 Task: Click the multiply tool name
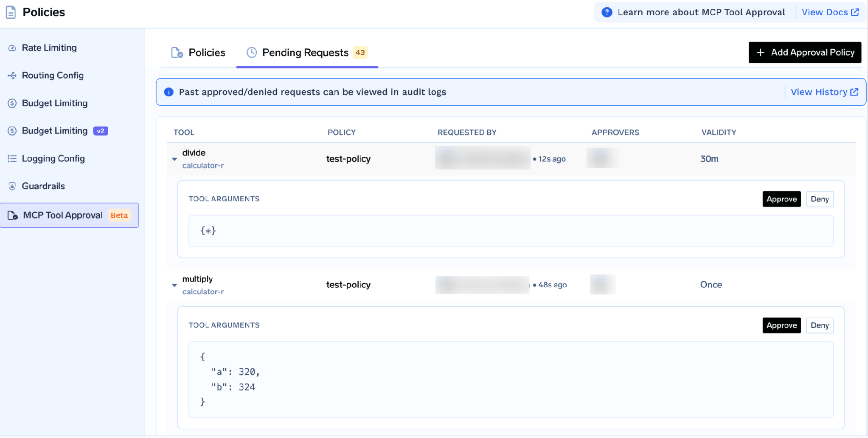[x=197, y=279]
